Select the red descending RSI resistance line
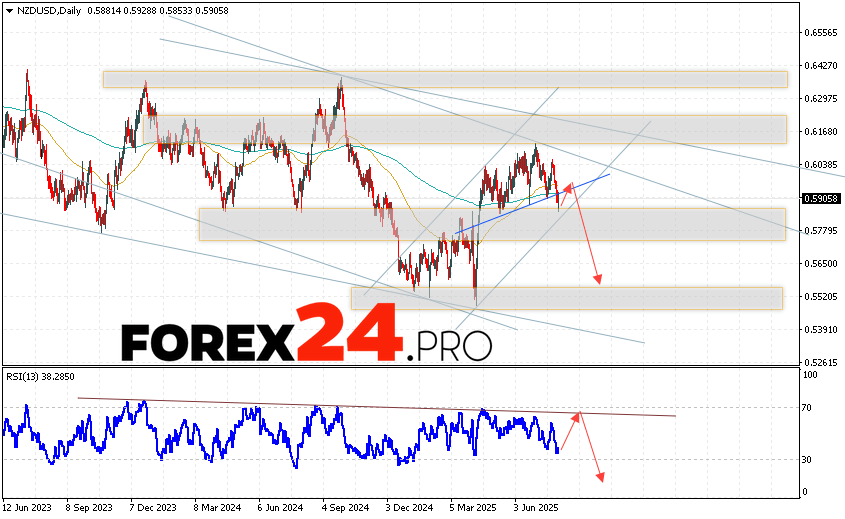The image size is (845, 519). tap(380, 406)
